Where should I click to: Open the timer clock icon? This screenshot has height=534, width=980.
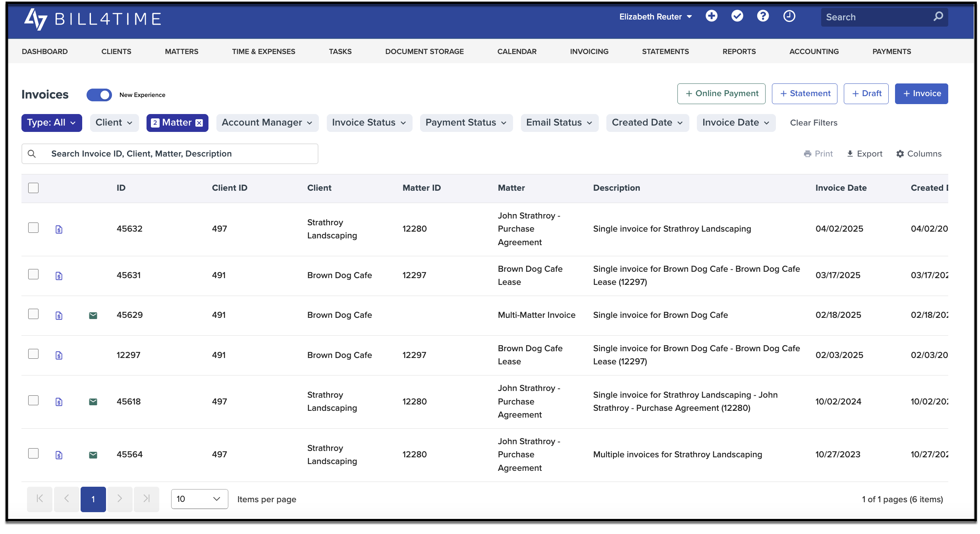(x=789, y=16)
